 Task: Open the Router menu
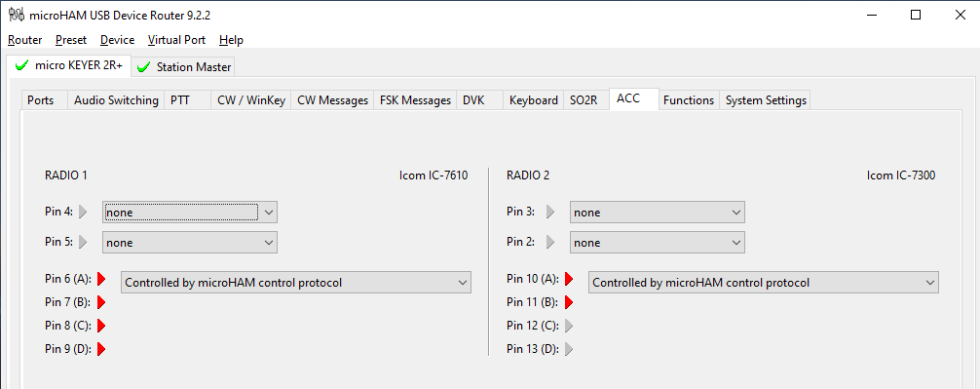point(25,39)
